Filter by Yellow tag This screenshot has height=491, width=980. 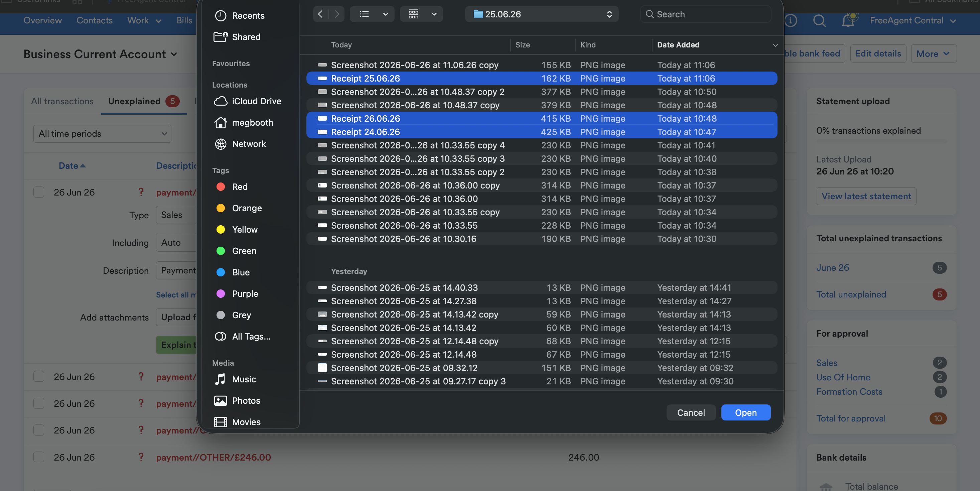point(237,229)
